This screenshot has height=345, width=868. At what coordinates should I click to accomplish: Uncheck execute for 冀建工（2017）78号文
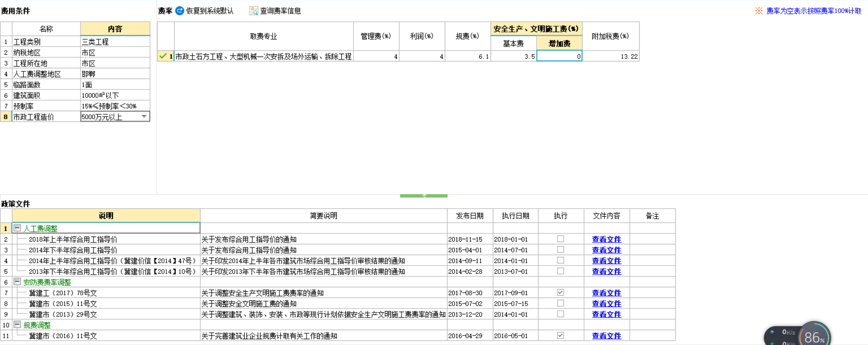pos(561,293)
